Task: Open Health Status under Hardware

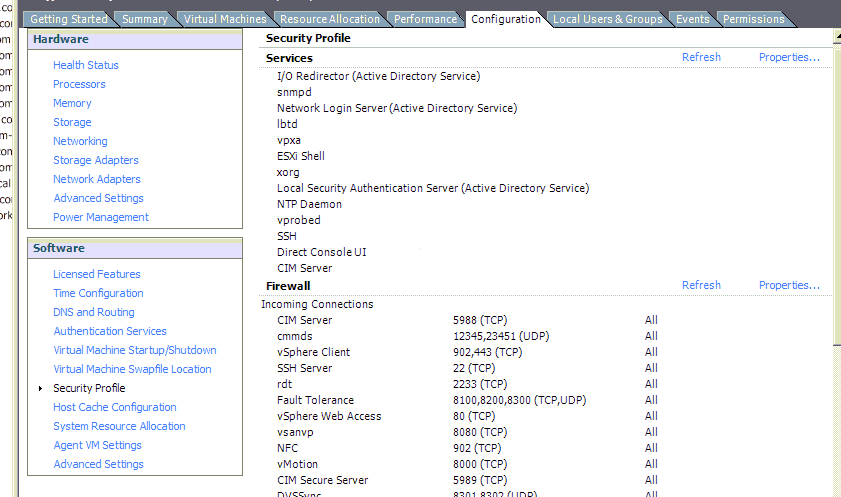Action: click(86, 65)
